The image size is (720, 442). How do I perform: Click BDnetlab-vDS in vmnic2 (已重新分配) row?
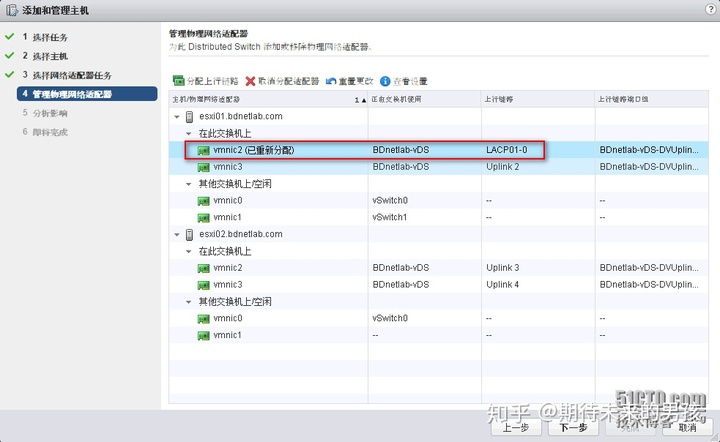401,150
